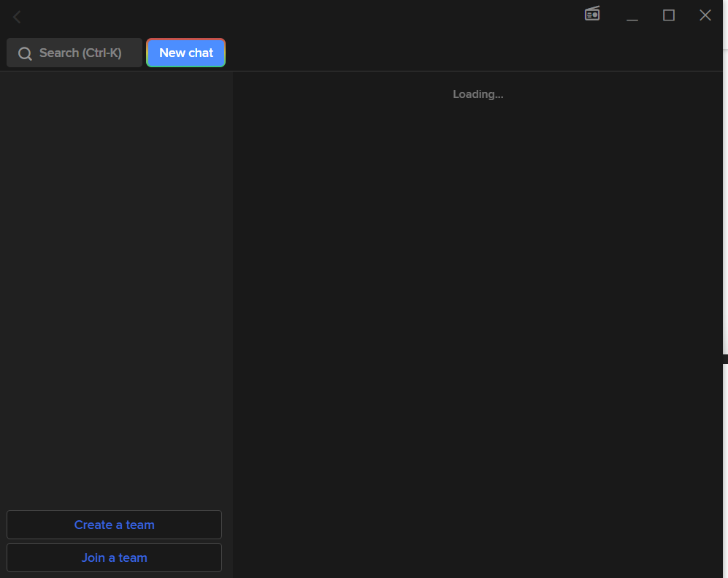This screenshot has width=728, height=578.
Task: Click the back arrow icon
Action: [x=18, y=18]
